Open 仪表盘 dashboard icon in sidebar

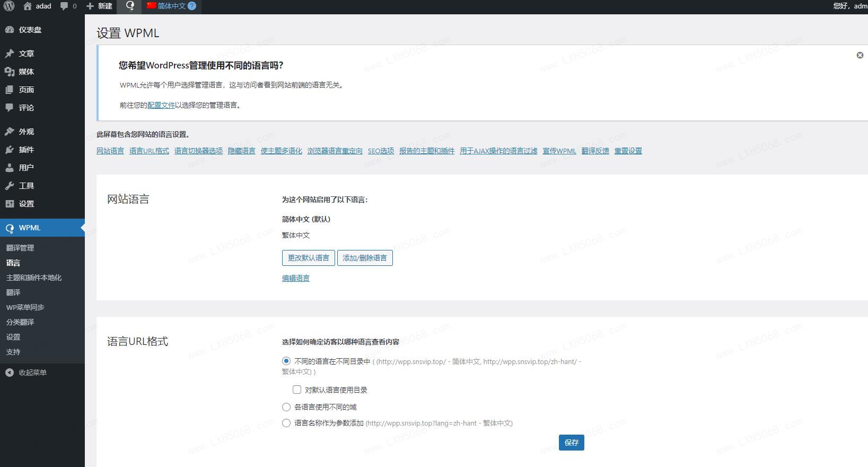point(9,30)
